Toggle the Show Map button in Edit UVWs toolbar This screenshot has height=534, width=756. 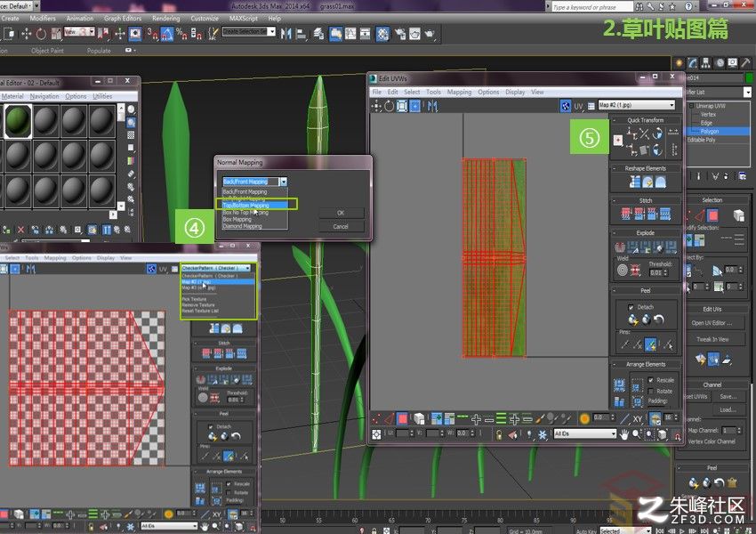click(x=566, y=106)
